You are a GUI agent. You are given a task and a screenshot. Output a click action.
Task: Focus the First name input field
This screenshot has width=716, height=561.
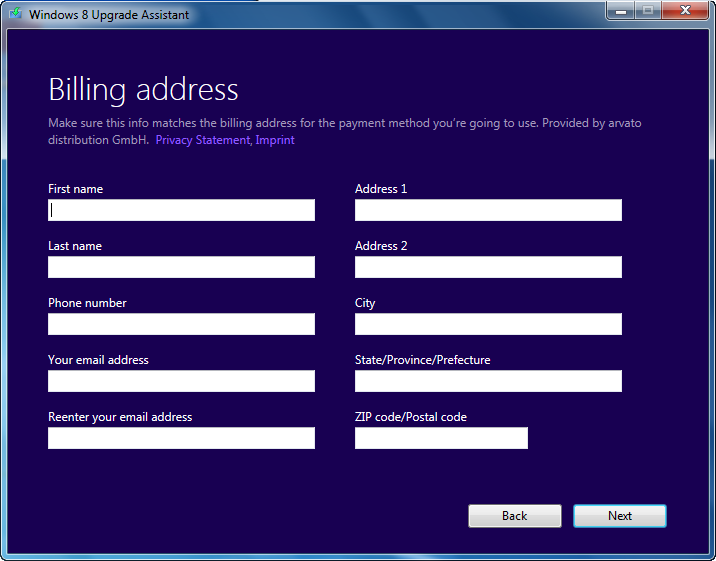[181, 210]
